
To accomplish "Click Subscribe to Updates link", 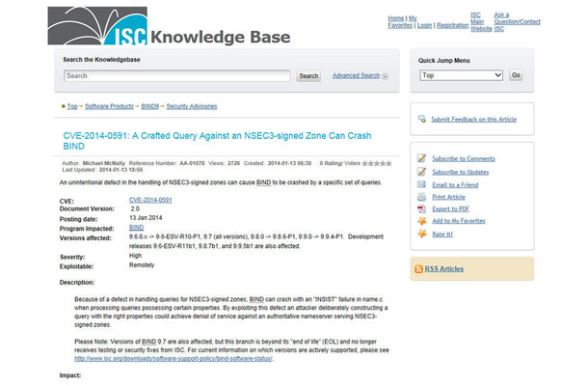I will click(x=461, y=172).
